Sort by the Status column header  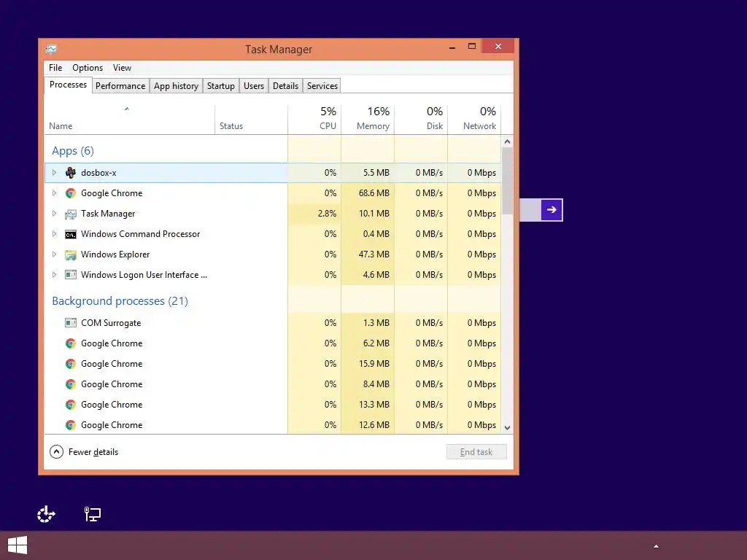tap(251, 119)
